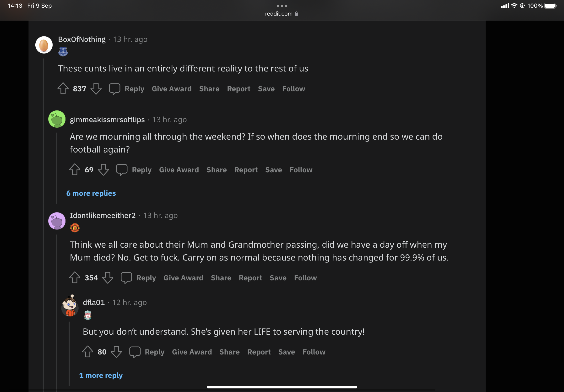Open BoxOfNothing's user profile link
Screen dimensions: 564x392
coord(82,39)
